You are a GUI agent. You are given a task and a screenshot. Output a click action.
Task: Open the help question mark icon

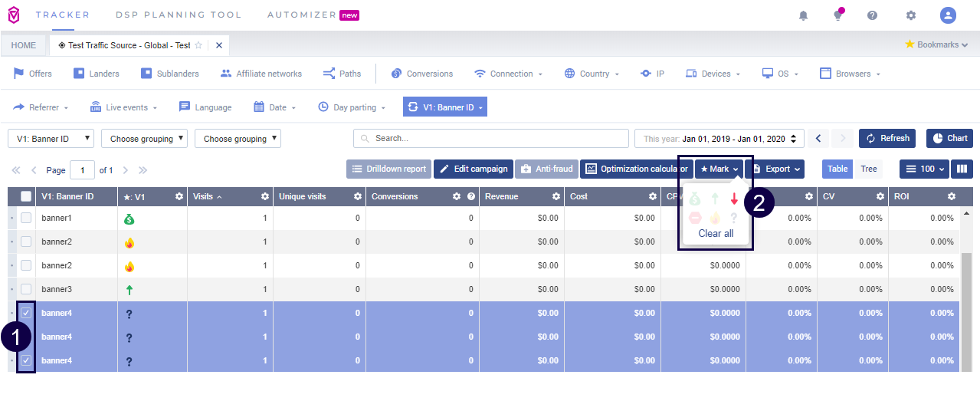[x=872, y=15]
